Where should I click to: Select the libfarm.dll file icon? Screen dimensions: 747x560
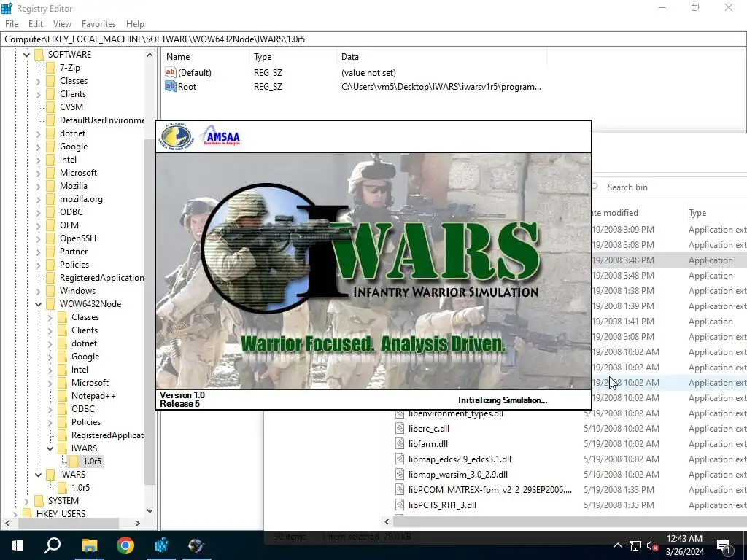[x=400, y=444]
